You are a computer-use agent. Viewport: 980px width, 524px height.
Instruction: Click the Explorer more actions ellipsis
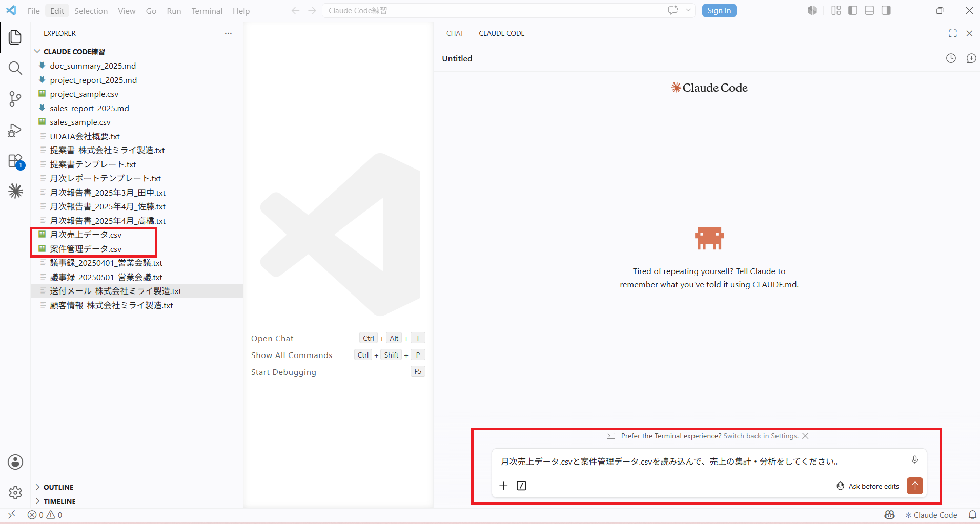pos(228,33)
